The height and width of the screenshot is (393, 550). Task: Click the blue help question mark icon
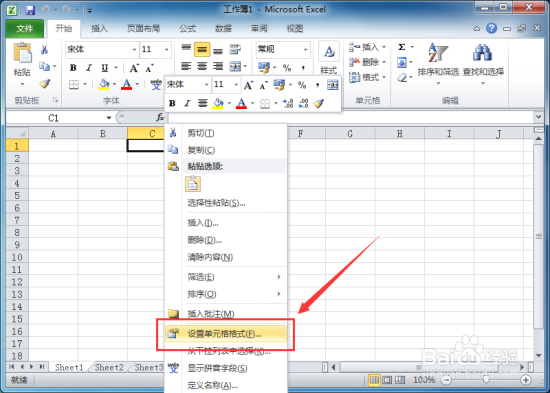click(x=491, y=28)
